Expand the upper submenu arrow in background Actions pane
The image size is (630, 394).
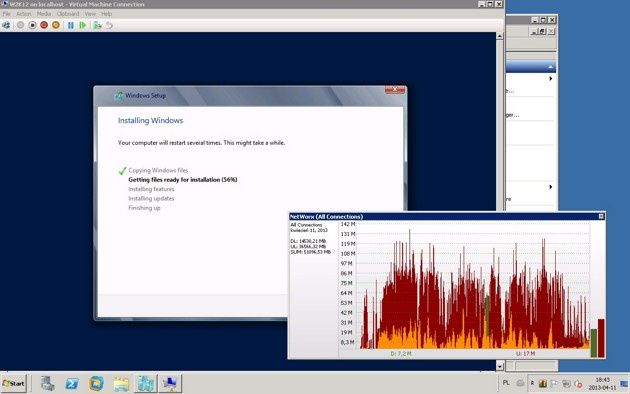[550, 79]
